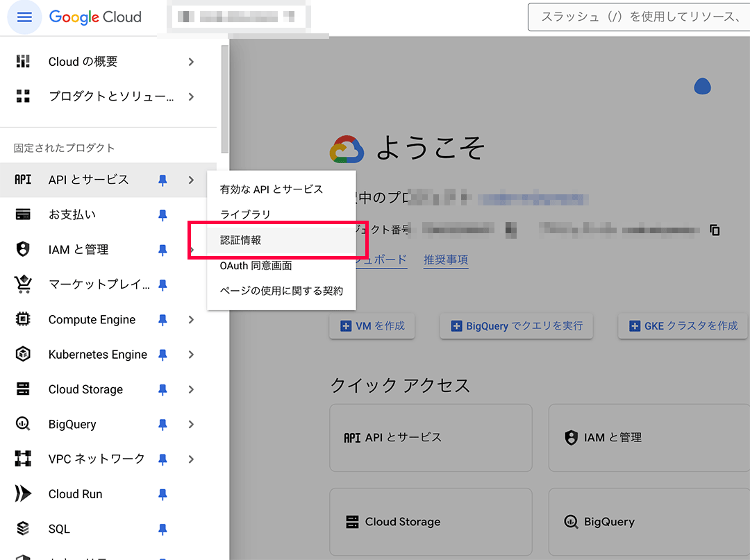Click the API とサービス sidebar icon
750x560 pixels.
coord(23,180)
